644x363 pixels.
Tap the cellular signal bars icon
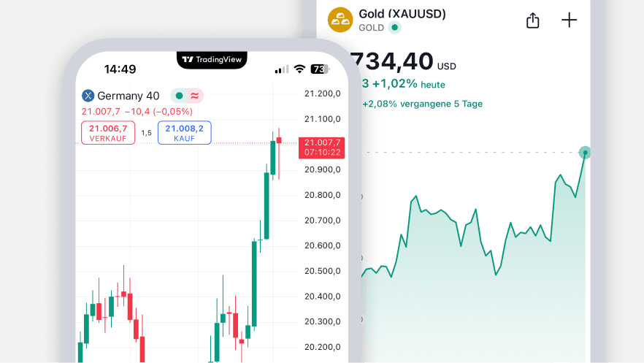[282, 69]
